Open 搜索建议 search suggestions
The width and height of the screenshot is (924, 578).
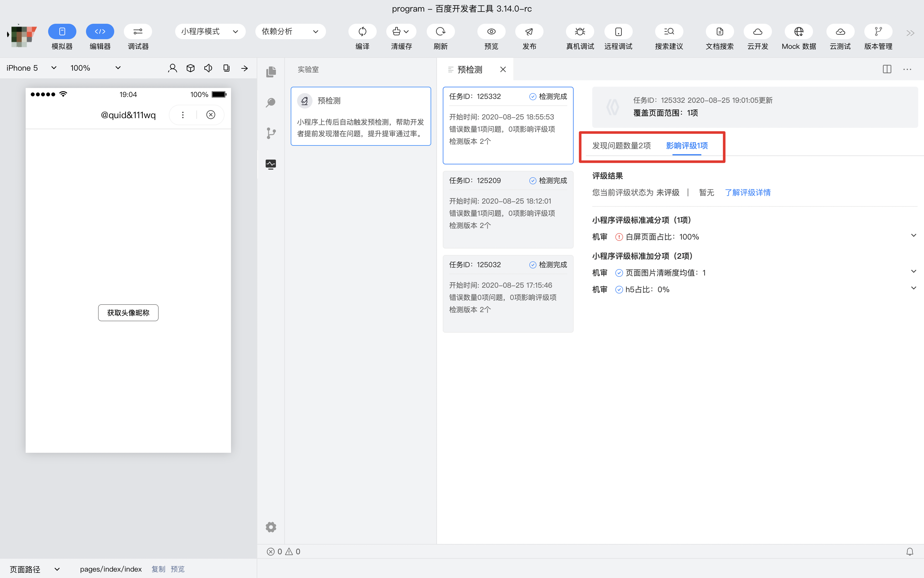point(669,31)
